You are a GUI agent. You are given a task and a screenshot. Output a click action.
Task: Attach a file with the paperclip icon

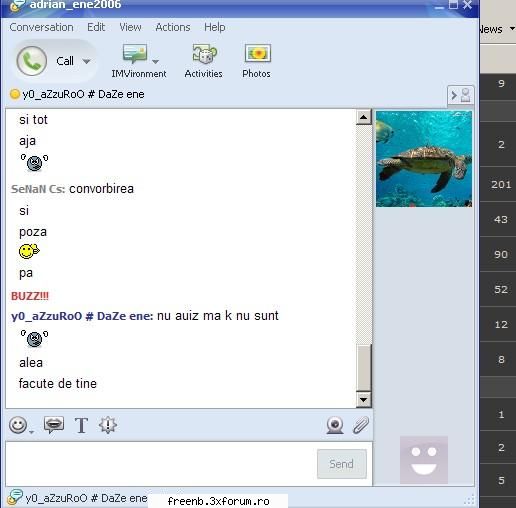point(361,425)
